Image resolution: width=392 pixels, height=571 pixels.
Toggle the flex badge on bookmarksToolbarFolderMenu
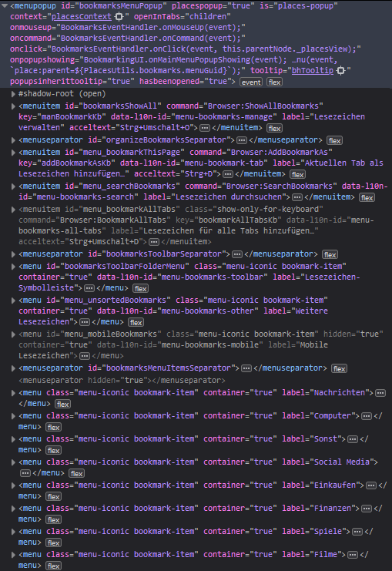[x=140, y=289]
